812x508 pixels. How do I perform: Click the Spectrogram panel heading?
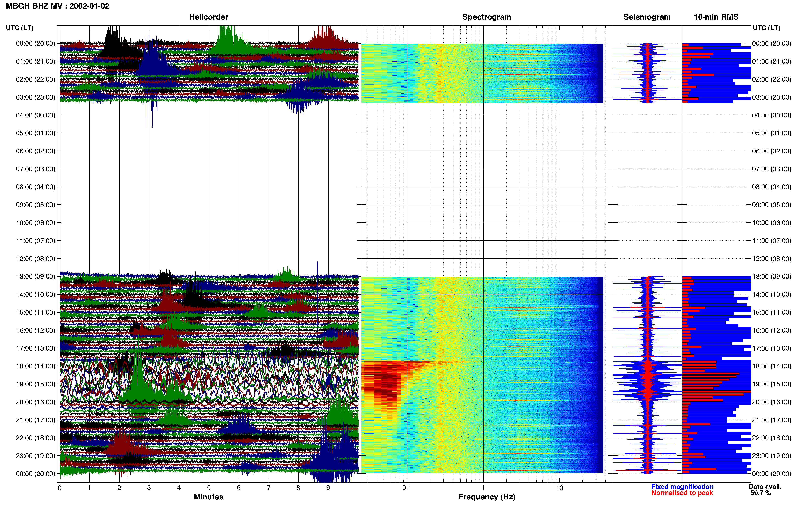click(x=487, y=17)
